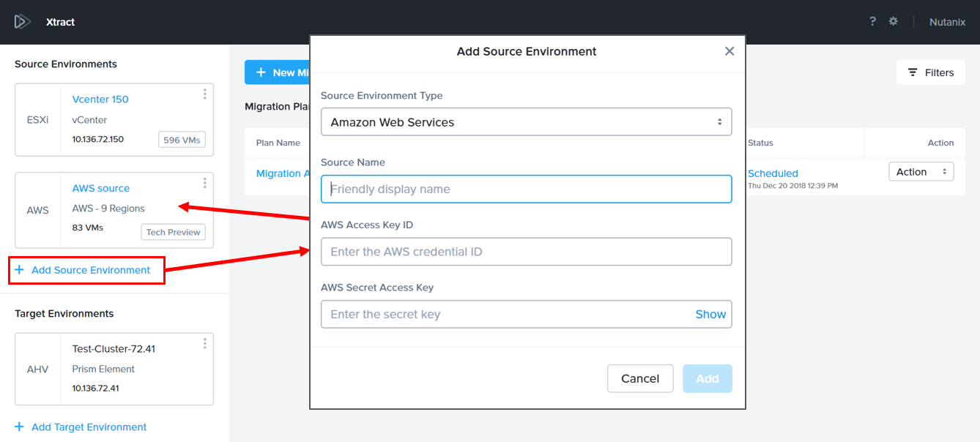
Task: Click the 596 VMs badge
Action: pyautogui.click(x=182, y=140)
